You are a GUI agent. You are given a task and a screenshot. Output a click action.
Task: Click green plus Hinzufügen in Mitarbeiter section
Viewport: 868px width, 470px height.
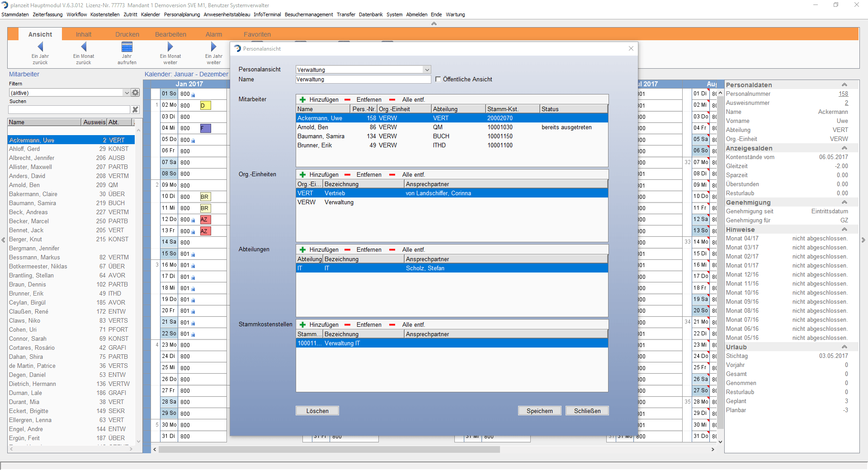(303, 100)
